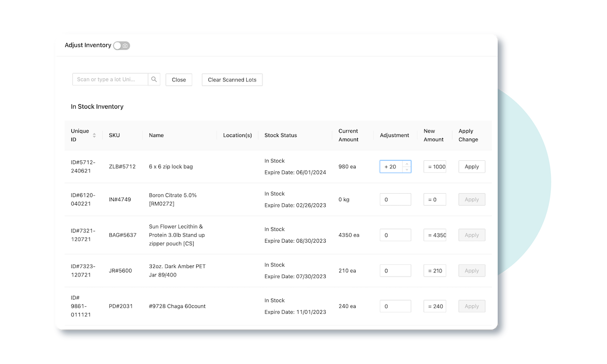Decrement the zip lock bag adjustment stepper
The image size is (607, 364).
407,169
